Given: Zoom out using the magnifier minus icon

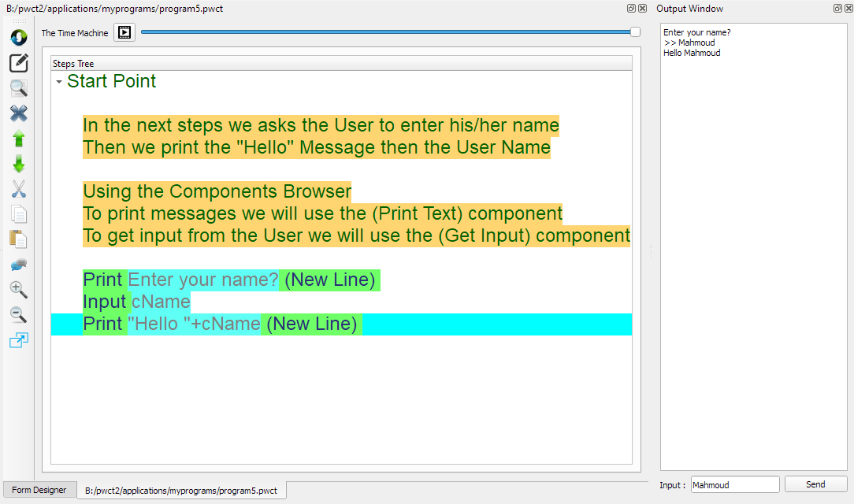Looking at the screenshot, I should click(x=19, y=315).
